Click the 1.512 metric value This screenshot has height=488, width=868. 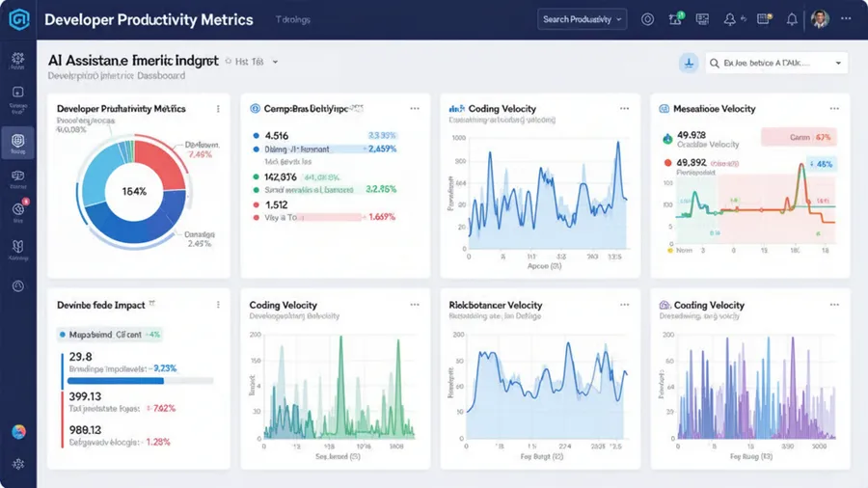point(276,204)
